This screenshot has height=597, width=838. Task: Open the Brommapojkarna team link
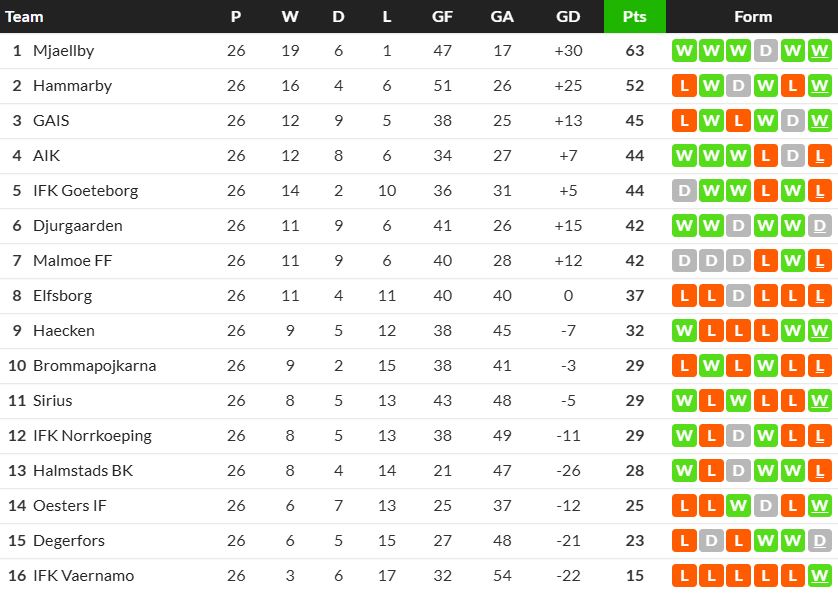pyautogui.click(x=94, y=366)
